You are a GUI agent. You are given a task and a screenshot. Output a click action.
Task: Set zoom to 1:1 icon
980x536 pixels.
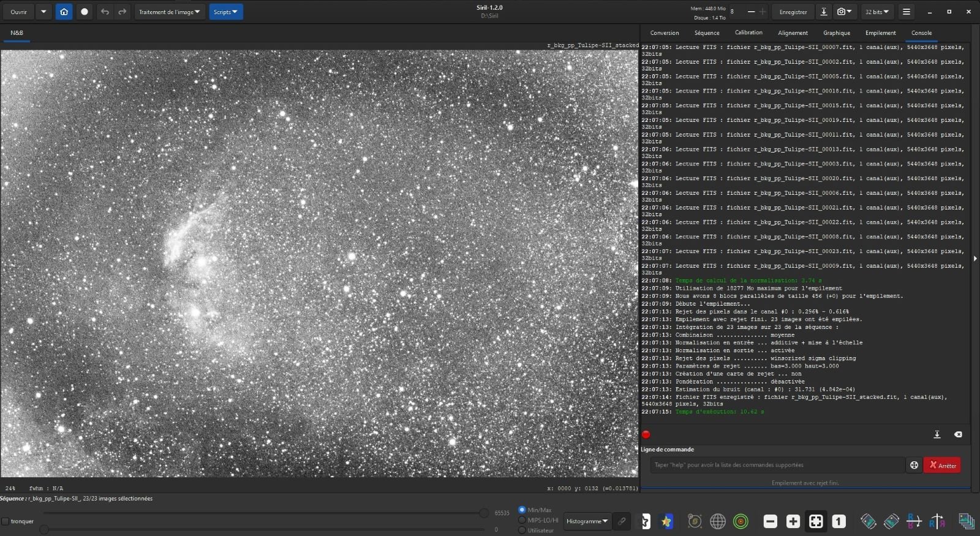(839, 521)
